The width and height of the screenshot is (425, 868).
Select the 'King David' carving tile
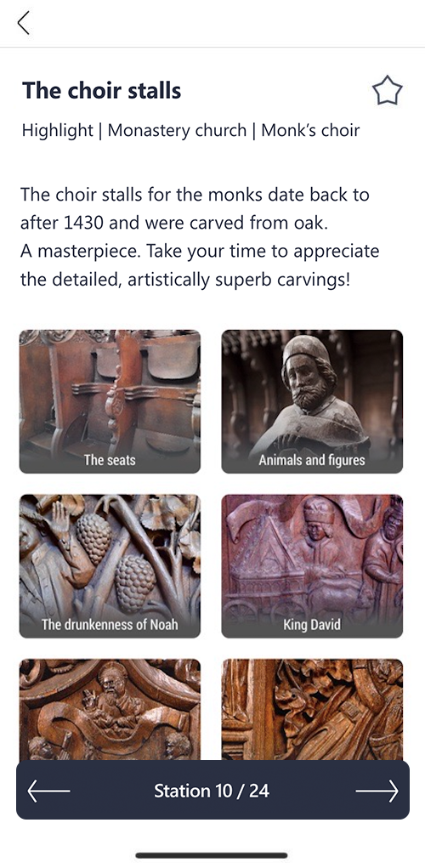coord(312,565)
